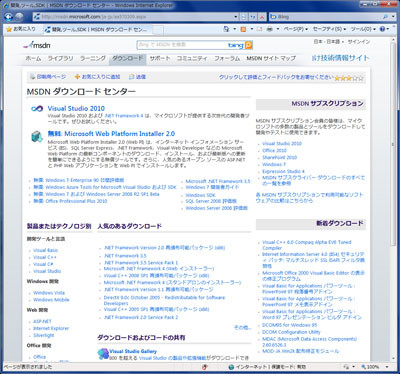The width and height of the screenshot is (400, 374).
Task: Click the Internet zone globe in status bar
Action: pyautogui.click(x=231, y=367)
